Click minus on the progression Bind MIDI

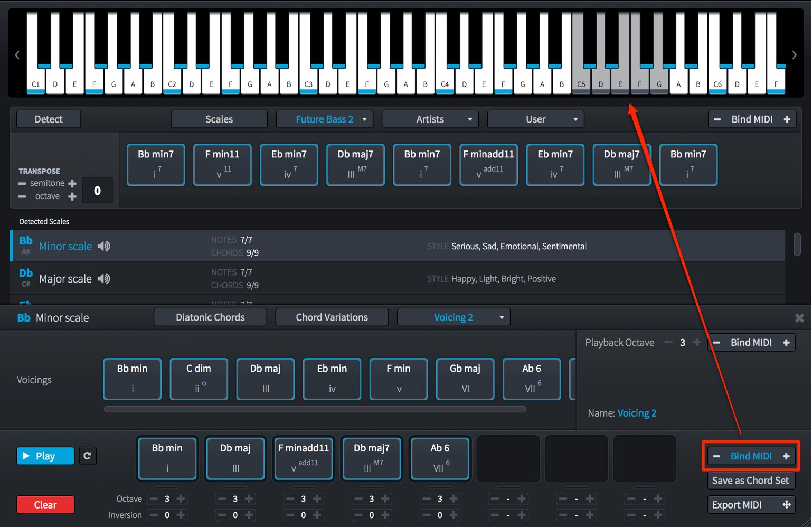[x=716, y=456]
